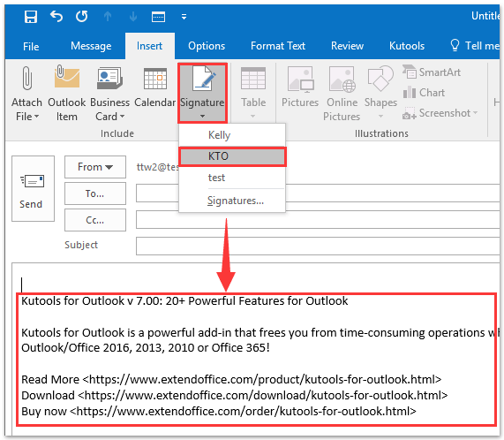
Task: Insert a Calendar into the message
Action: [155, 87]
